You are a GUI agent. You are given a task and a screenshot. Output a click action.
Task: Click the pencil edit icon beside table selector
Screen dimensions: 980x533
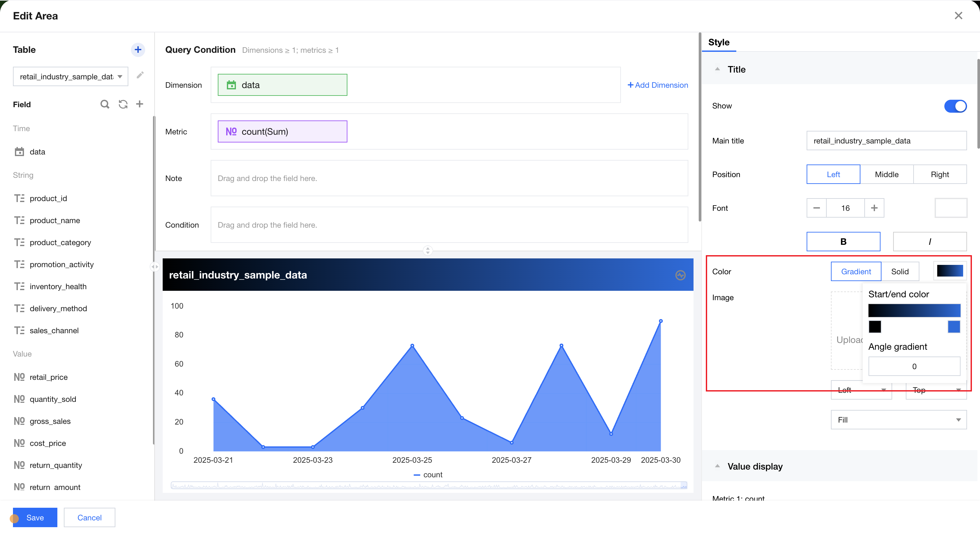click(x=140, y=75)
